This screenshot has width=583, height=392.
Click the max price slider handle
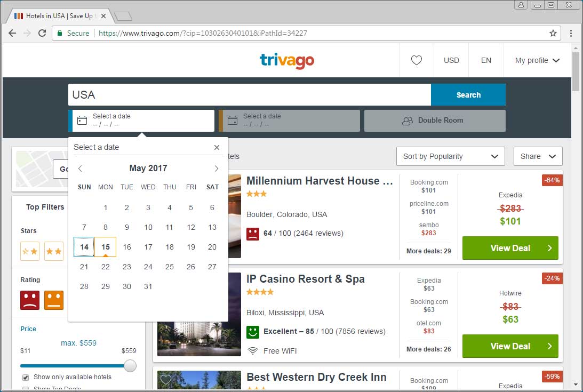130,365
